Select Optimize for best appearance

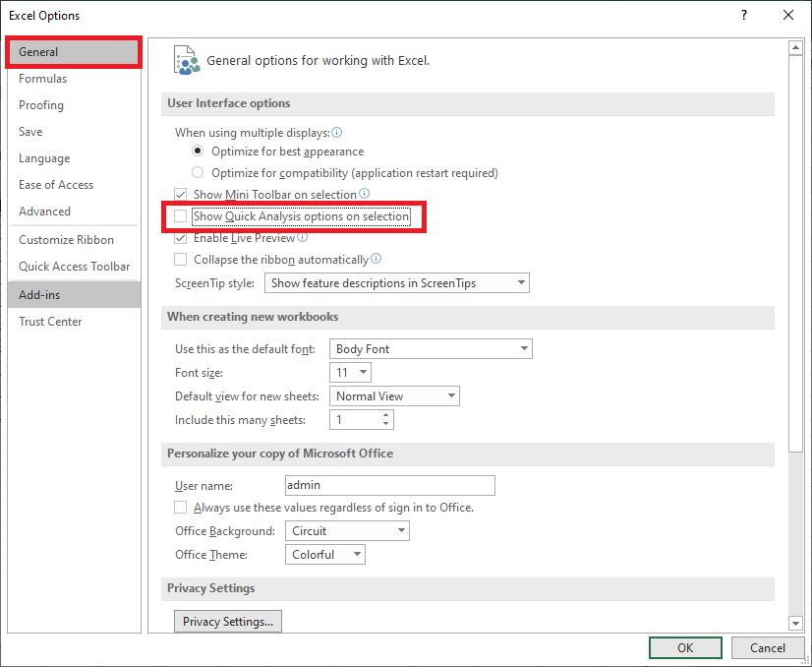coord(198,152)
